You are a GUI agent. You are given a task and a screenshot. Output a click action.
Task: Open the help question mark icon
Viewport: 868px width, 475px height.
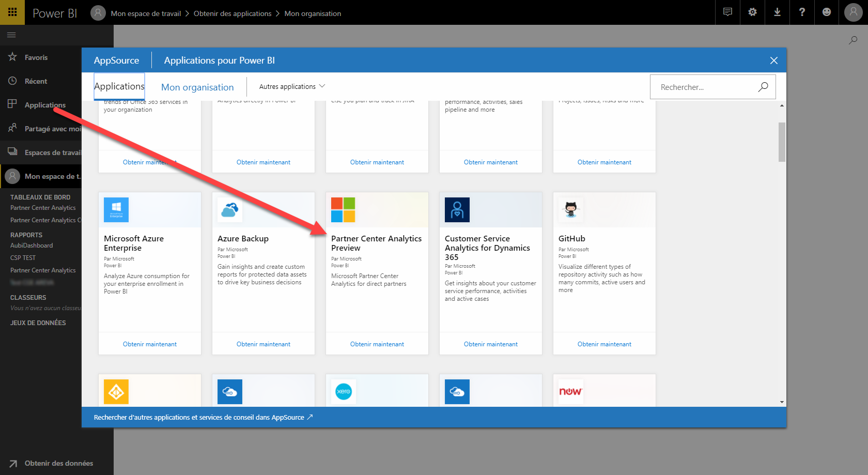point(802,12)
